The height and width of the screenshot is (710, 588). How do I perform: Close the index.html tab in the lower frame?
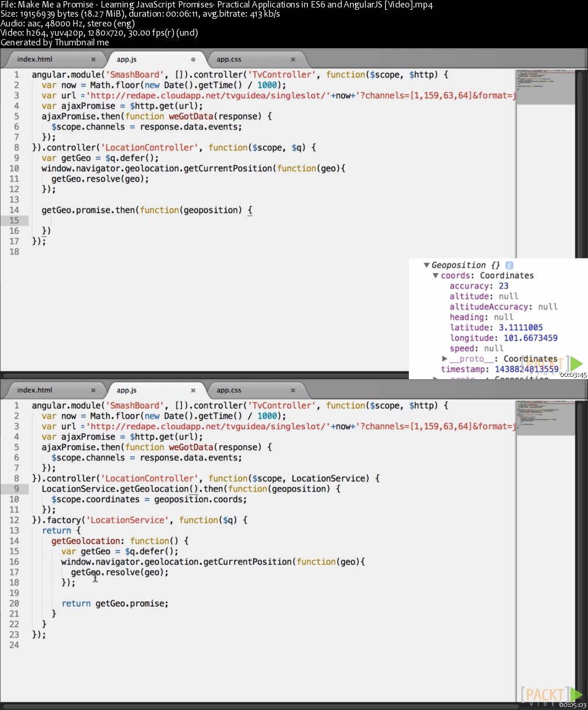click(93, 390)
